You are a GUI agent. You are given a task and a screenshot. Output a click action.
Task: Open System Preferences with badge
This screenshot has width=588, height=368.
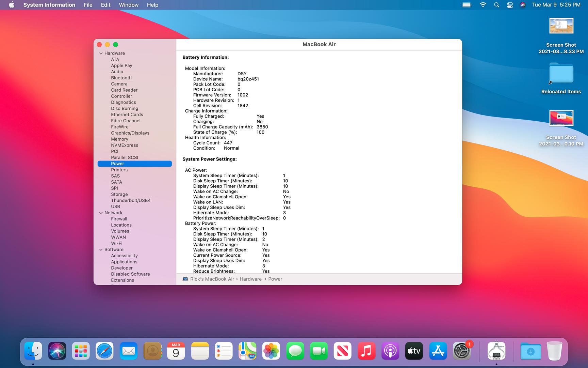[462, 351]
